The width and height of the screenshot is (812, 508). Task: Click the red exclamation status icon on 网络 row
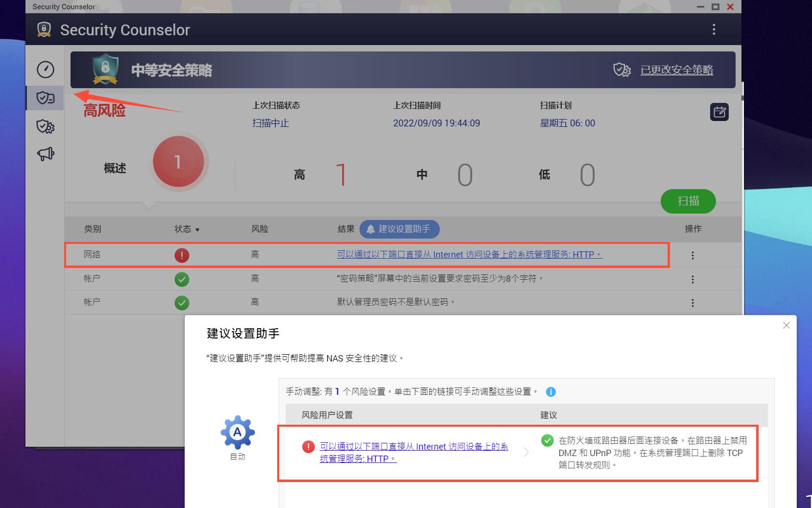[182, 255]
